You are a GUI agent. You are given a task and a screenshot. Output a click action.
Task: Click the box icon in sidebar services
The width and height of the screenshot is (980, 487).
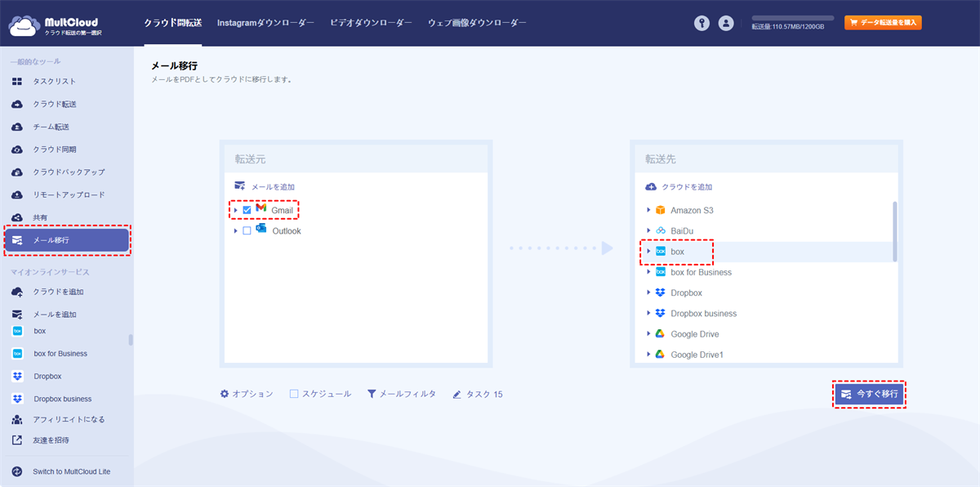click(x=17, y=331)
